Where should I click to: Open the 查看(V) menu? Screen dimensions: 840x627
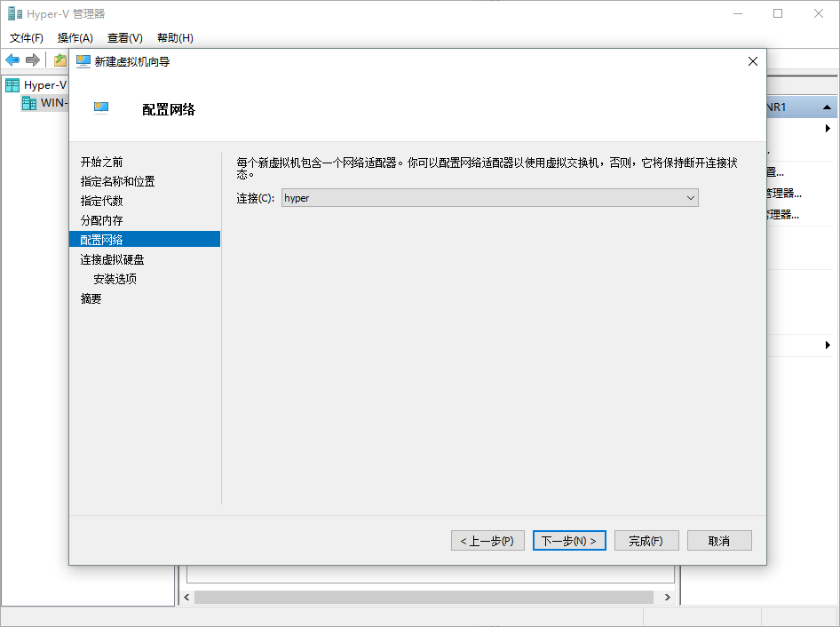point(125,38)
